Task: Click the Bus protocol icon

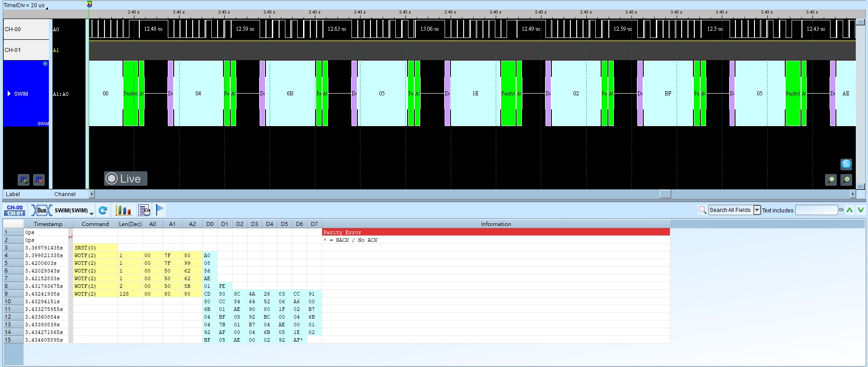Action: coord(41,210)
